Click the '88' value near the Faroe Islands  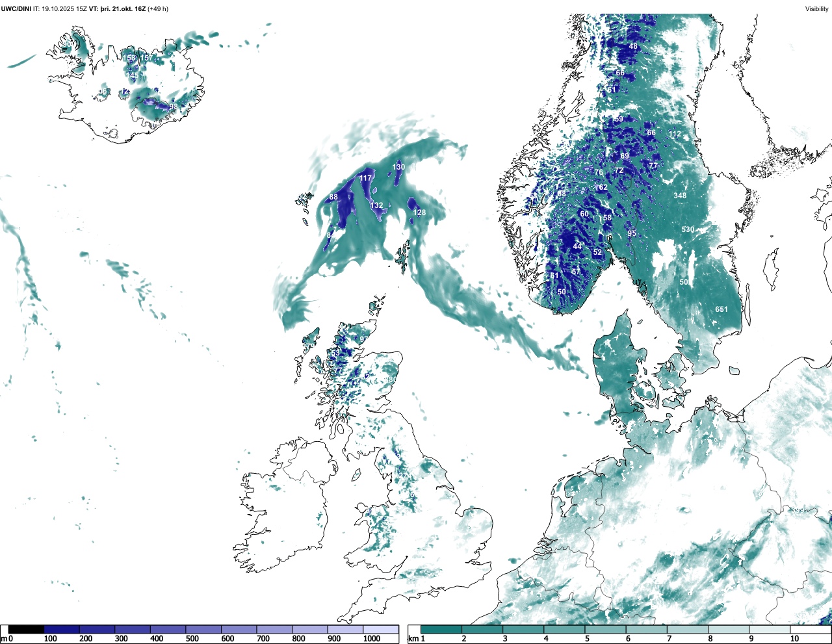click(x=333, y=197)
